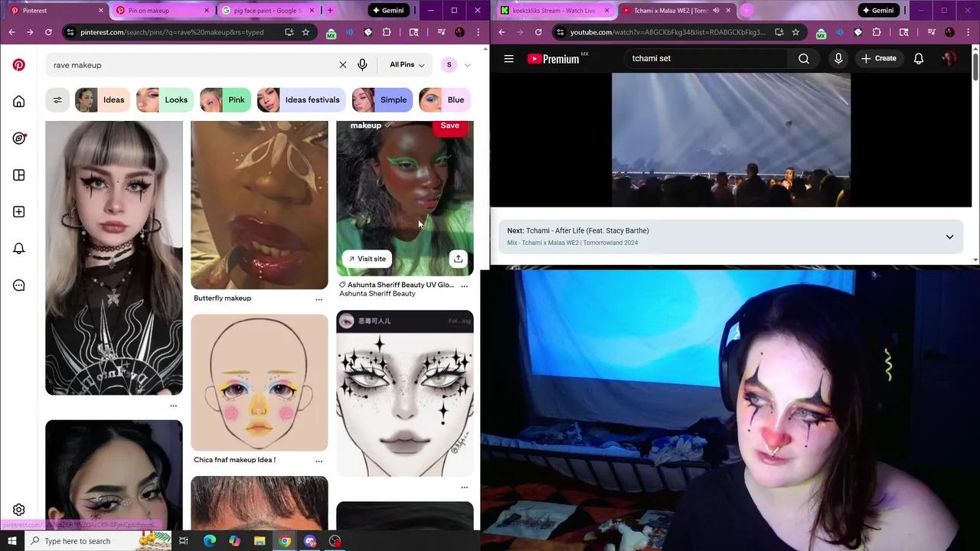Start Pinterest voice search microphone
This screenshot has width=980, height=551.
362,65
